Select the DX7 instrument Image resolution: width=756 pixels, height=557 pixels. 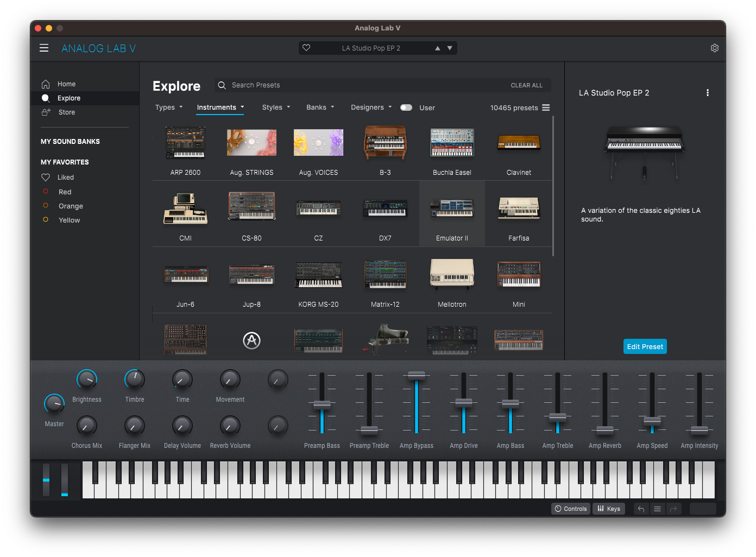pos(385,215)
